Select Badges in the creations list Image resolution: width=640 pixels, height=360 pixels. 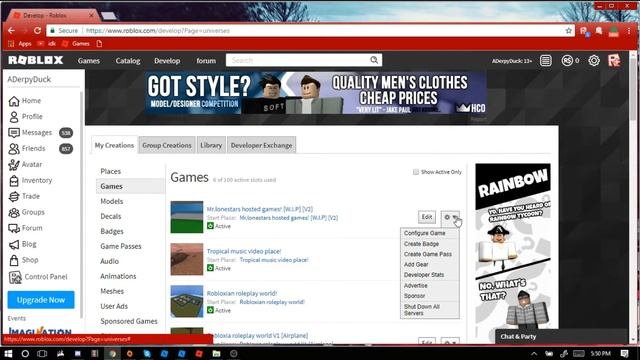[112, 231]
